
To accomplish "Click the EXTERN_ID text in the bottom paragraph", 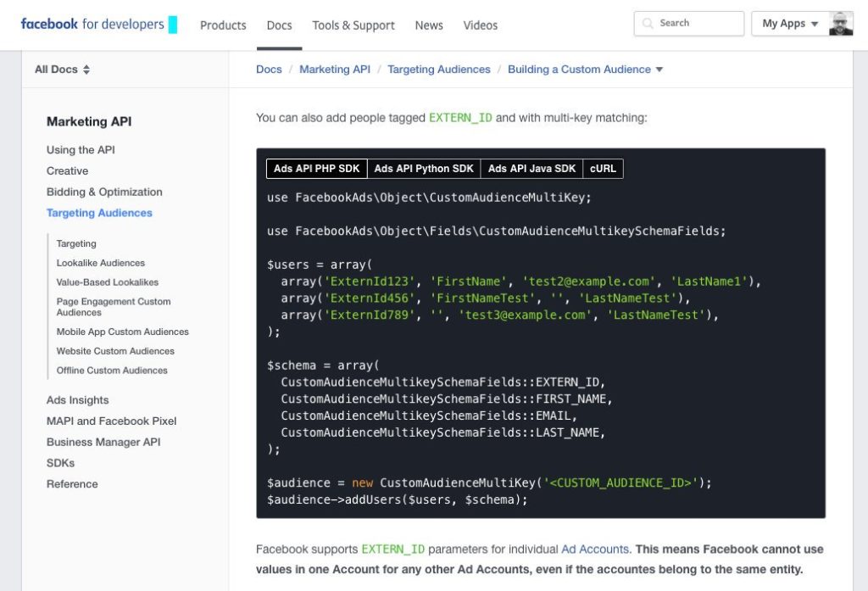I will (x=393, y=549).
